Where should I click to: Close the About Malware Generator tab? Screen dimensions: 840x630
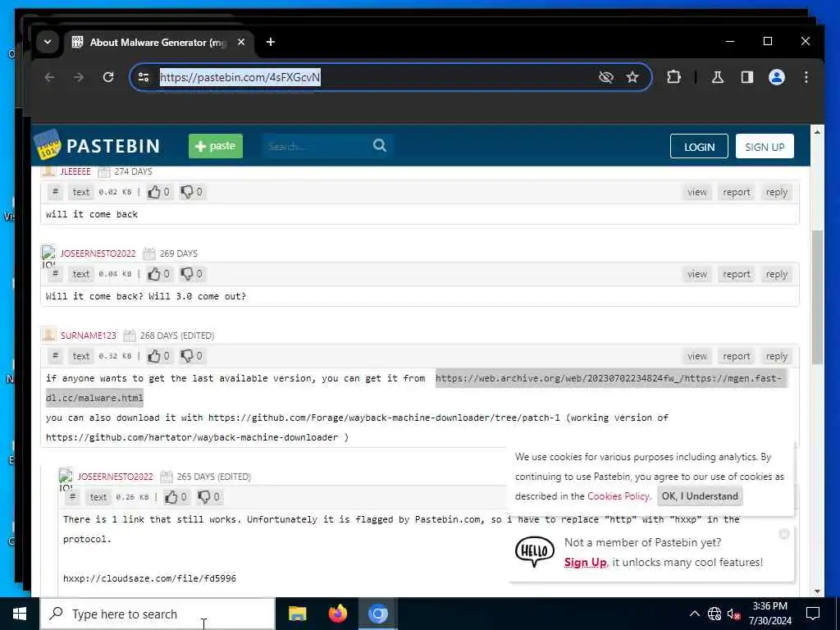tap(241, 42)
